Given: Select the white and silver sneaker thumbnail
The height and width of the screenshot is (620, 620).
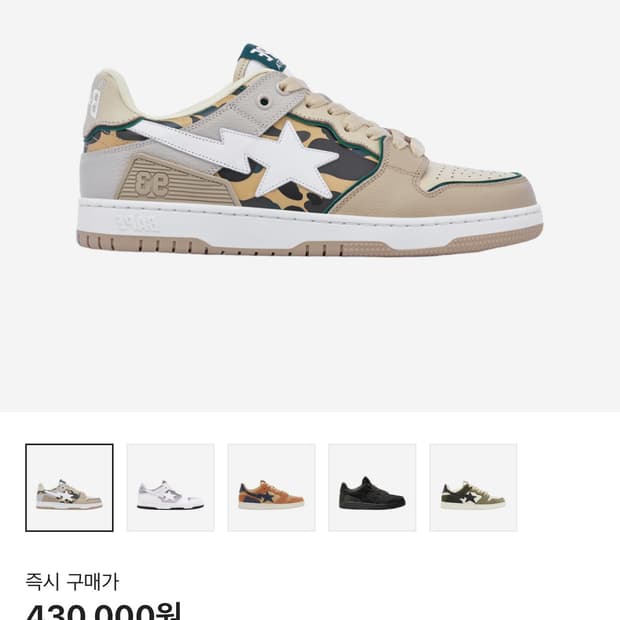Looking at the screenshot, I should click(x=170, y=488).
